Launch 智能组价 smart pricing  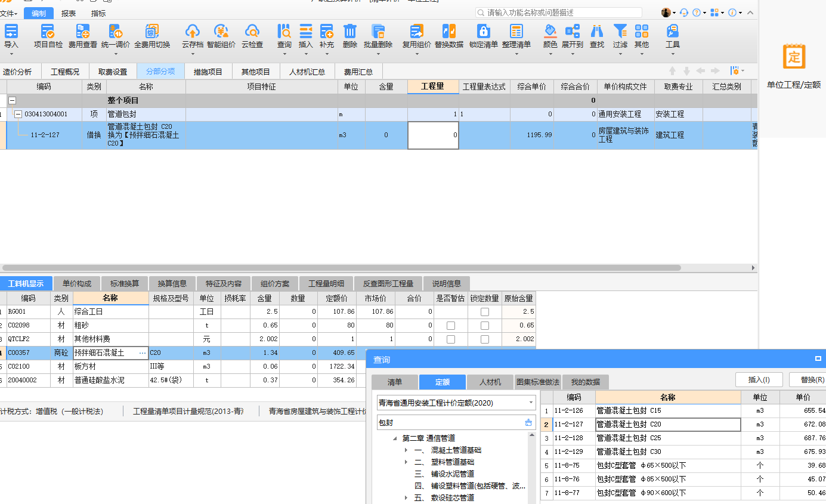click(221, 31)
